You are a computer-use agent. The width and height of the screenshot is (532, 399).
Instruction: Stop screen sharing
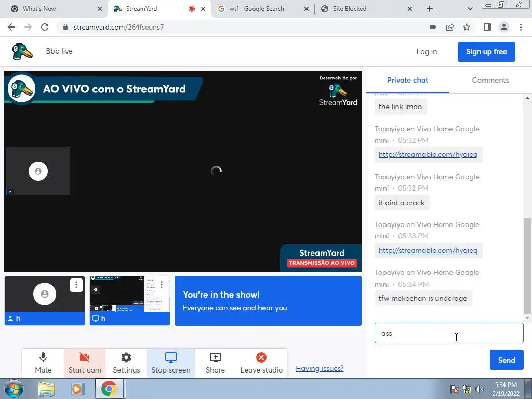170,363
